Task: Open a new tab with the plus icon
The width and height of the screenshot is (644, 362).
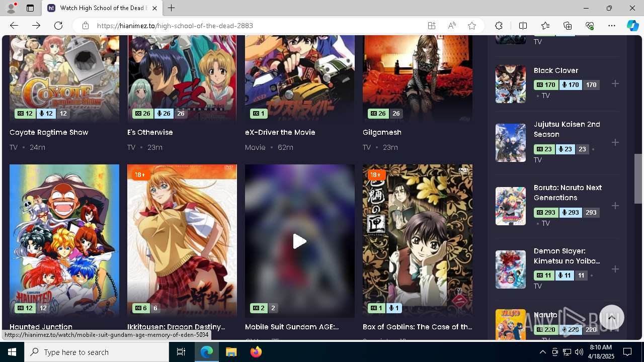Action: pyautogui.click(x=172, y=8)
